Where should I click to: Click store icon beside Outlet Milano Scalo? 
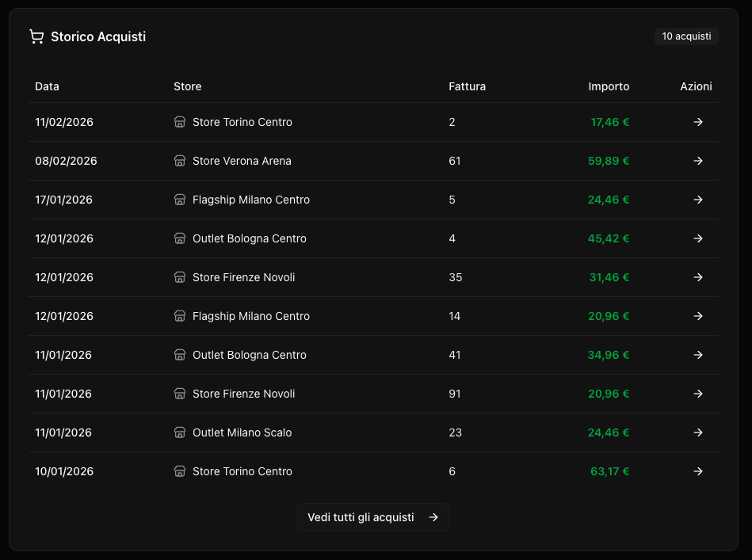[180, 433]
